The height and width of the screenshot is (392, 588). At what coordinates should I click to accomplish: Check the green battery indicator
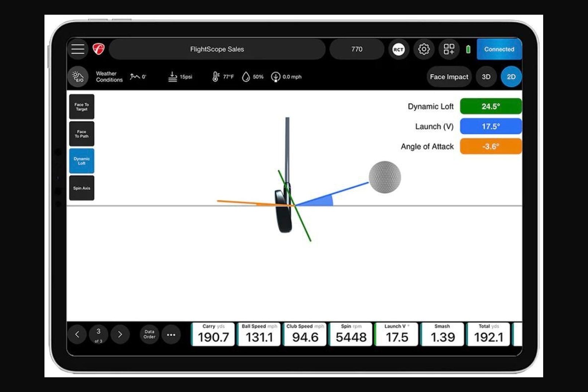click(x=468, y=49)
